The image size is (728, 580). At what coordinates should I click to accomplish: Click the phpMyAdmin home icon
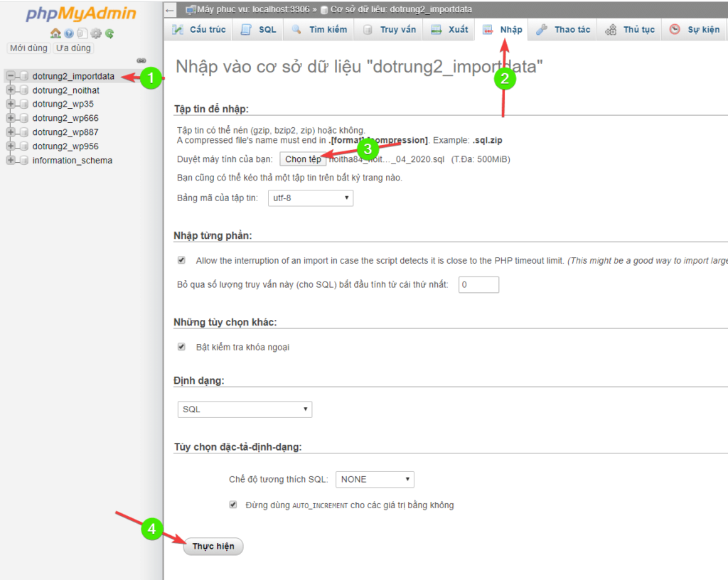[55, 33]
